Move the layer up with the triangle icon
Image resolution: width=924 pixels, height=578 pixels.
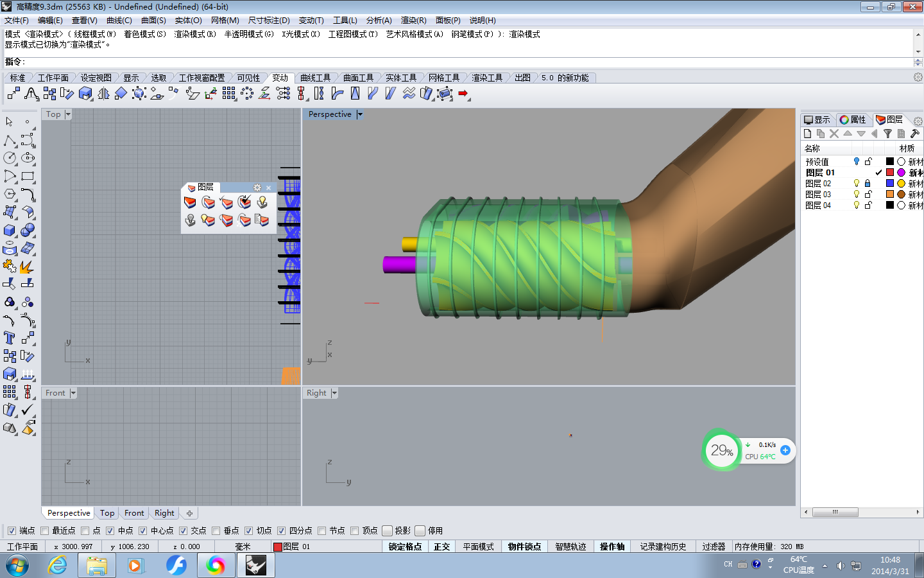pos(848,134)
